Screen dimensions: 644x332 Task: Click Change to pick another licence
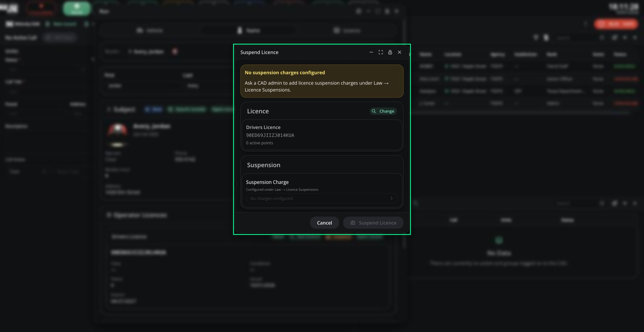coord(383,111)
